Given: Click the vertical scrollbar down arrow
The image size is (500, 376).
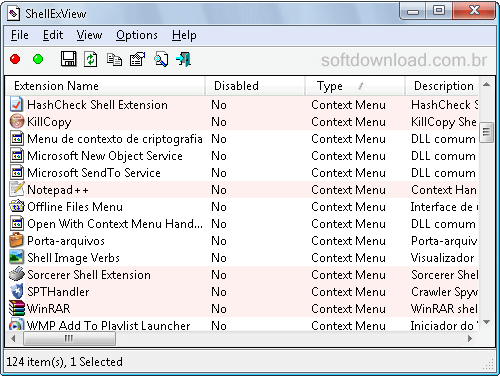Looking at the screenshot, I should [487, 322].
